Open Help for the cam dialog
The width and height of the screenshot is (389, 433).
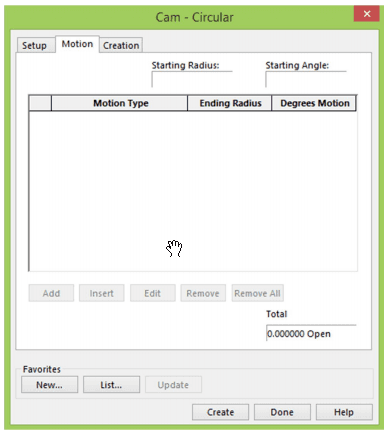[344, 412]
